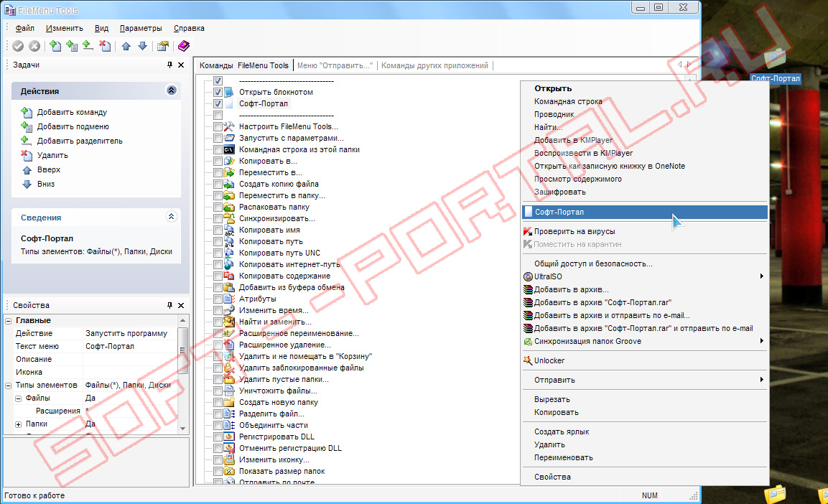Click the Удалить link in Действия
Image resolution: width=828 pixels, height=504 pixels.
tap(52, 155)
